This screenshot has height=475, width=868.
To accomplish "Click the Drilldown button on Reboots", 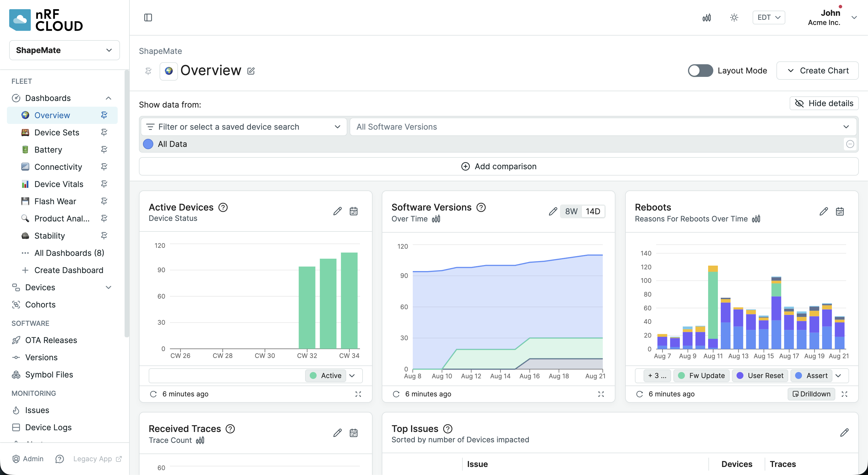I will pos(811,394).
